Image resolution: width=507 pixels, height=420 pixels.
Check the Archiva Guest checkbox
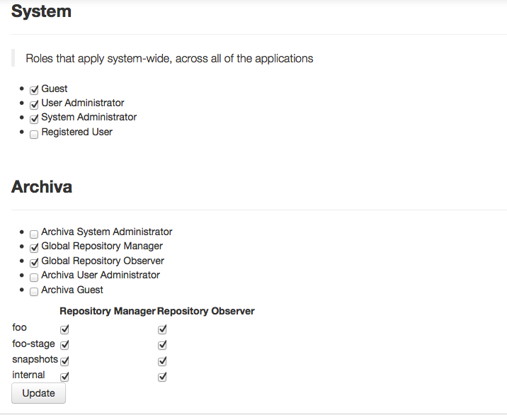pos(34,291)
